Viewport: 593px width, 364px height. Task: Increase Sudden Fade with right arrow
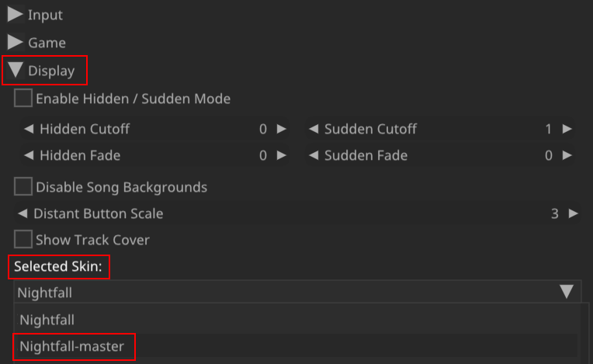[567, 156]
